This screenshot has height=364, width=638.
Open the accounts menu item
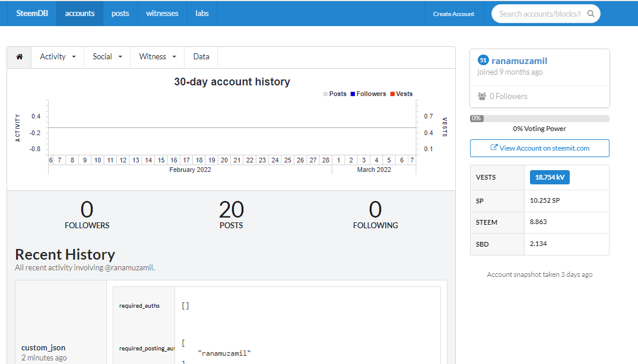80,14
